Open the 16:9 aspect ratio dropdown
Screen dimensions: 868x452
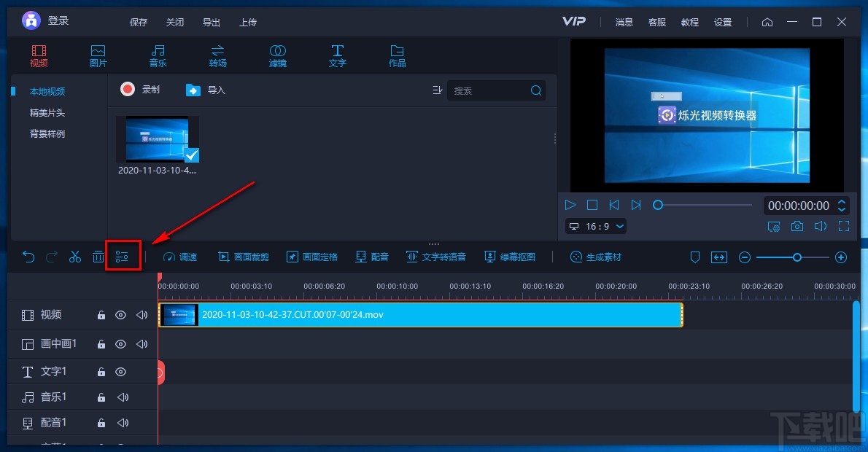click(596, 226)
